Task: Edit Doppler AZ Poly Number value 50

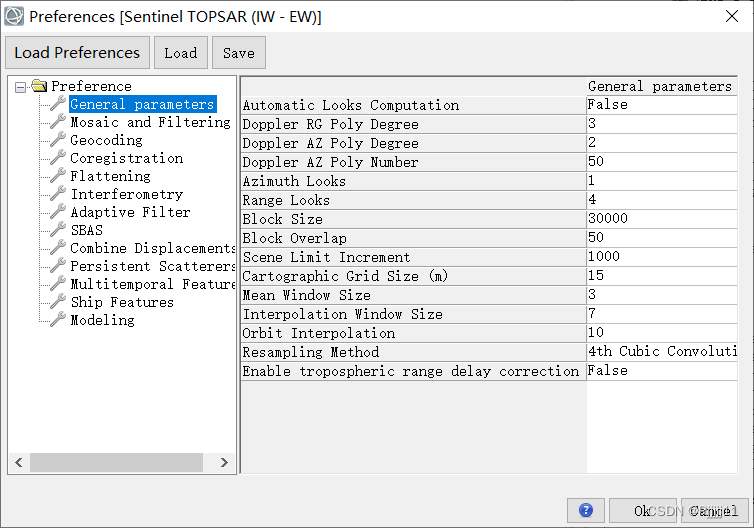Action: [x=662, y=162]
